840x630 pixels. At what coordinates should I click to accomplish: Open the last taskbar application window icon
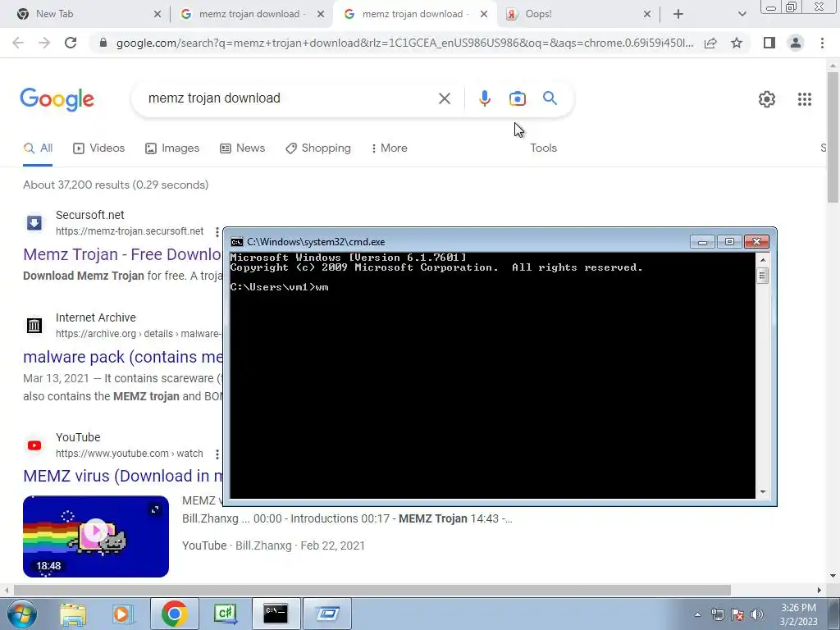coord(327,614)
